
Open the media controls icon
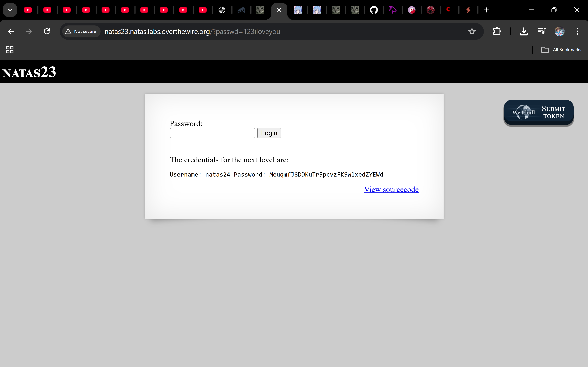pyautogui.click(x=542, y=31)
